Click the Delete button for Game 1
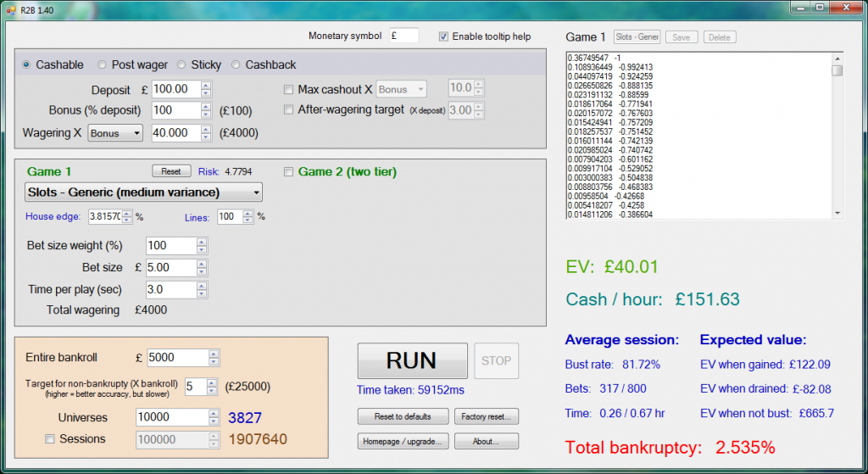 [719, 37]
